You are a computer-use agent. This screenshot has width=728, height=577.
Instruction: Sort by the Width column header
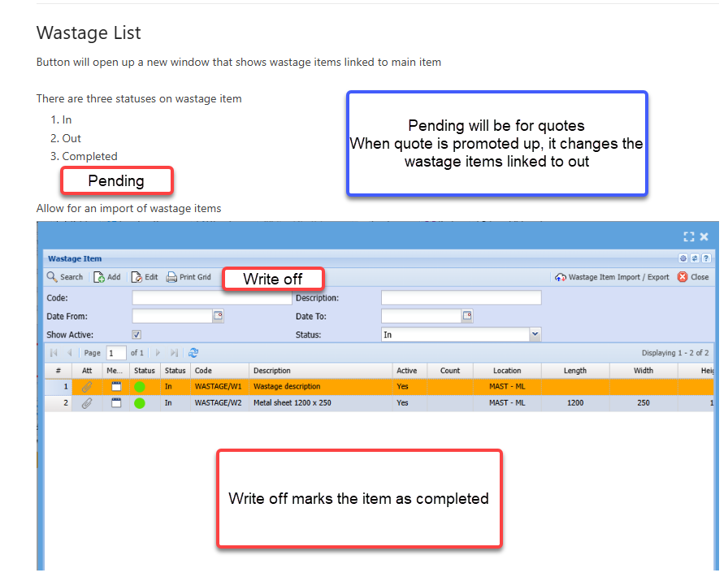tap(643, 371)
